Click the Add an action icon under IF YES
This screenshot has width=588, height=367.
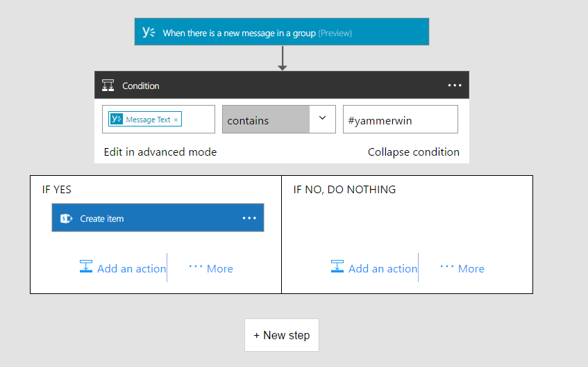[x=86, y=267]
